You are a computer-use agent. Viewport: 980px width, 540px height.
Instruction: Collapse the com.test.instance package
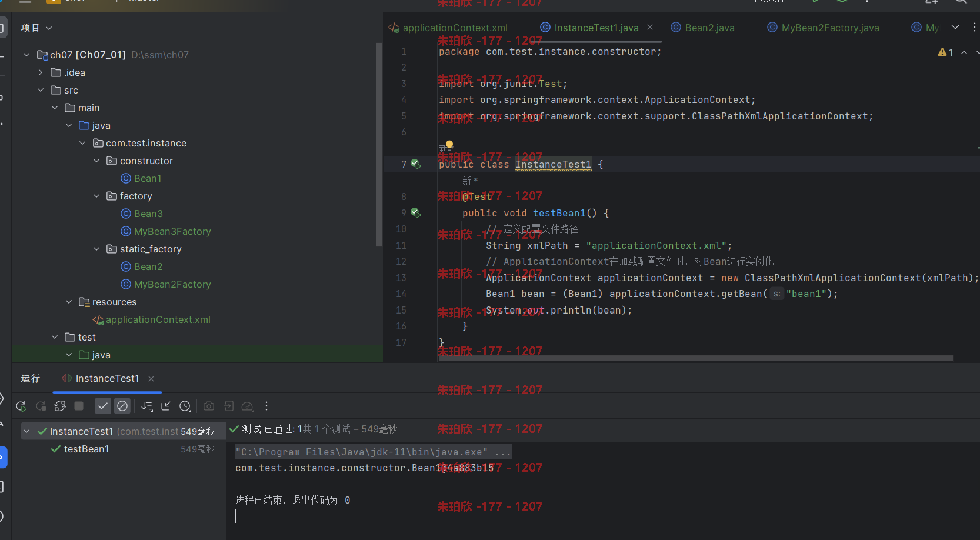[x=83, y=143]
